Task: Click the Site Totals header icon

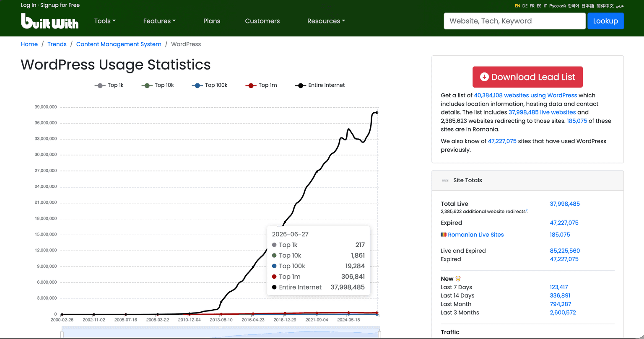Action: coord(445,181)
